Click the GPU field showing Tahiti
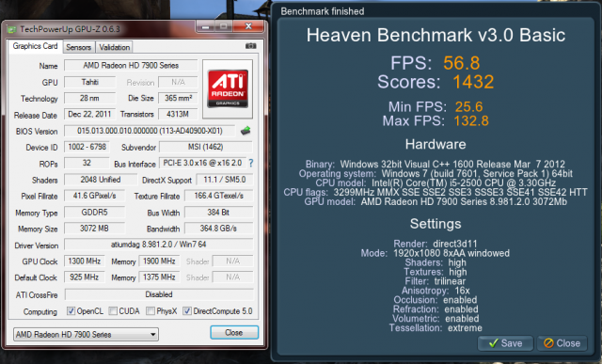This screenshot has width=602, height=364. pyautogui.click(x=90, y=82)
